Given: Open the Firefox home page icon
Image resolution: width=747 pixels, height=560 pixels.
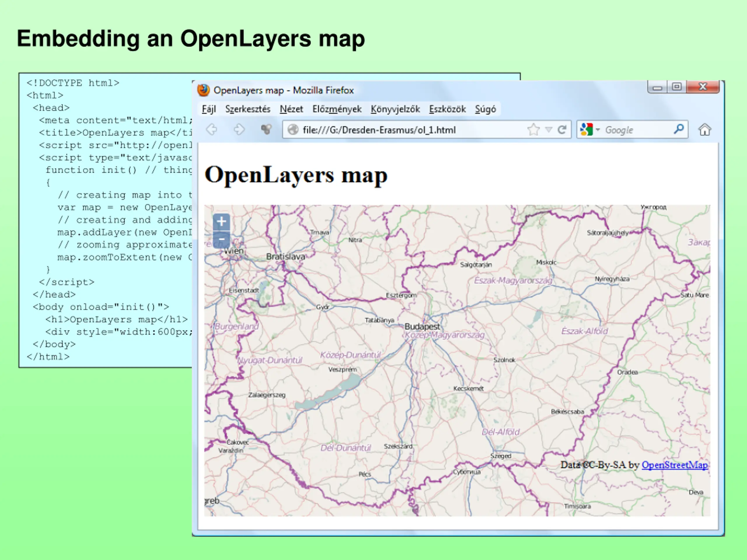Looking at the screenshot, I should (x=705, y=129).
